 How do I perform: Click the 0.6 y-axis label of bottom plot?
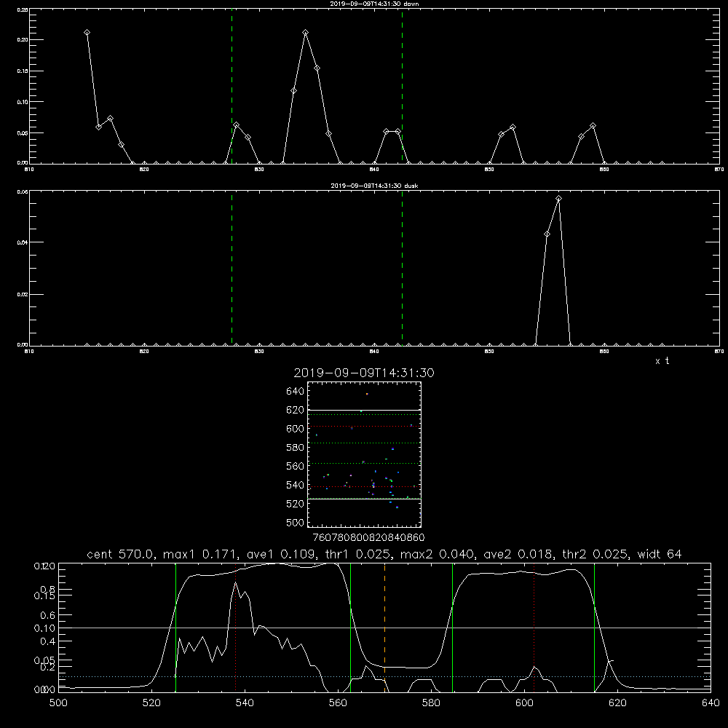48,615
